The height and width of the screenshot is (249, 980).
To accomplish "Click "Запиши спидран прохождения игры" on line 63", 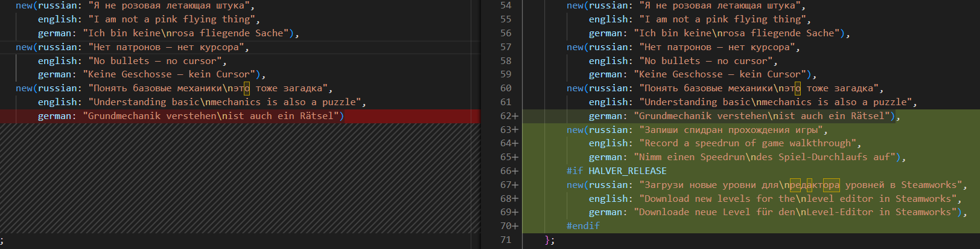I will 730,130.
